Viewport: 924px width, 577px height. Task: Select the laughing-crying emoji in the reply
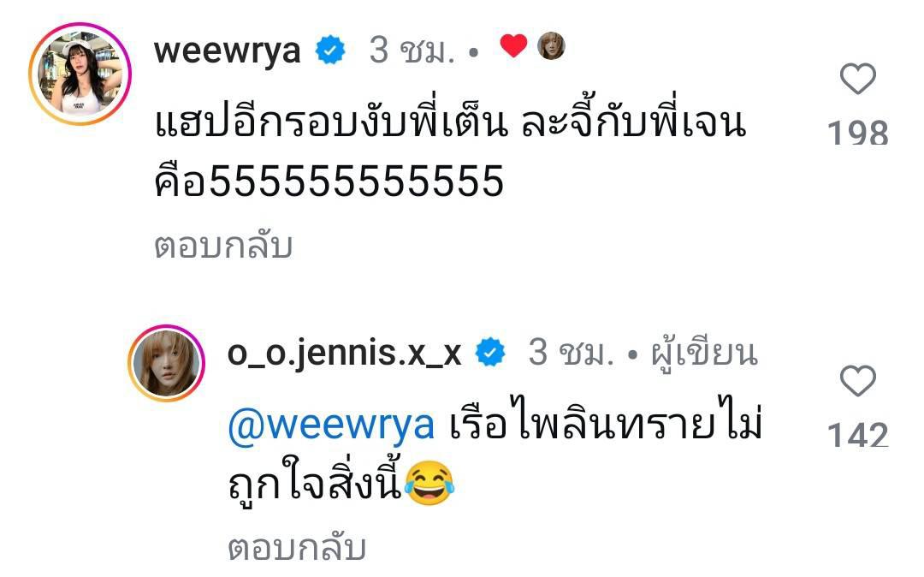(x=429, y=484)
